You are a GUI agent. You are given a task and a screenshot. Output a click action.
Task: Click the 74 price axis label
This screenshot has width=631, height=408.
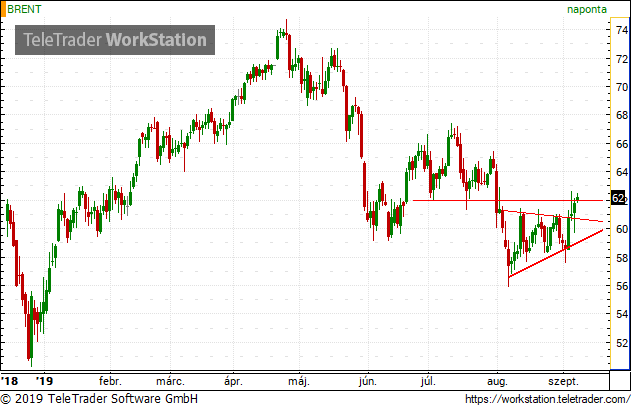pyautogui.click(x=622, y=30)
